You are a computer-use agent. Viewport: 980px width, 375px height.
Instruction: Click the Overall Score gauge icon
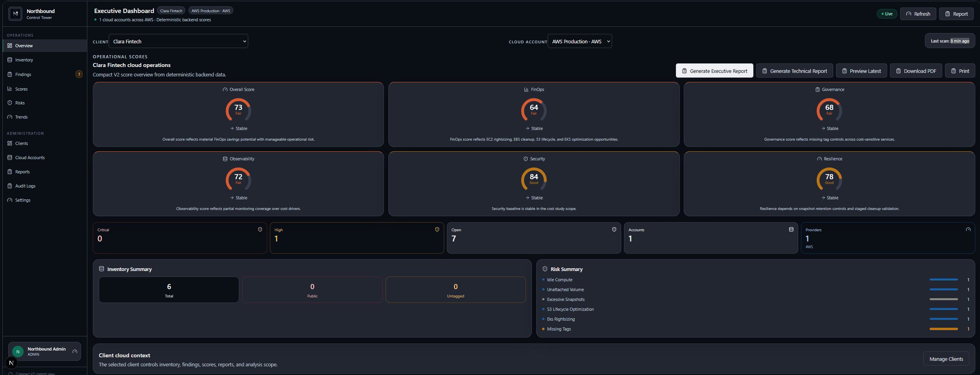[x=225, y=89]
